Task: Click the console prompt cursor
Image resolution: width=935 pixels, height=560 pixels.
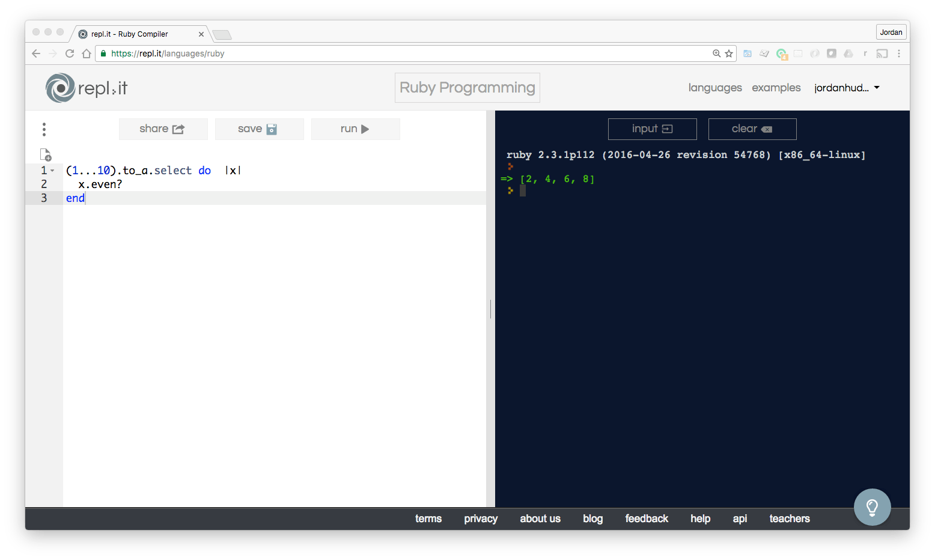Action: (523, 190)
